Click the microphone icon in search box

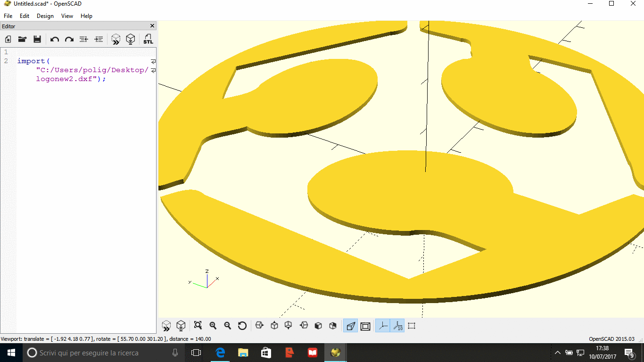point(175,353)
